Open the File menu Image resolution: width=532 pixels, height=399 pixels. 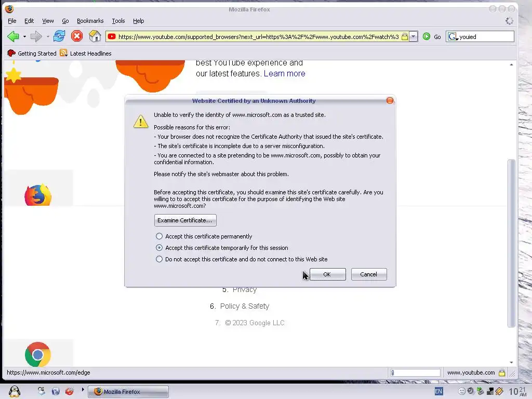point(12,21)
